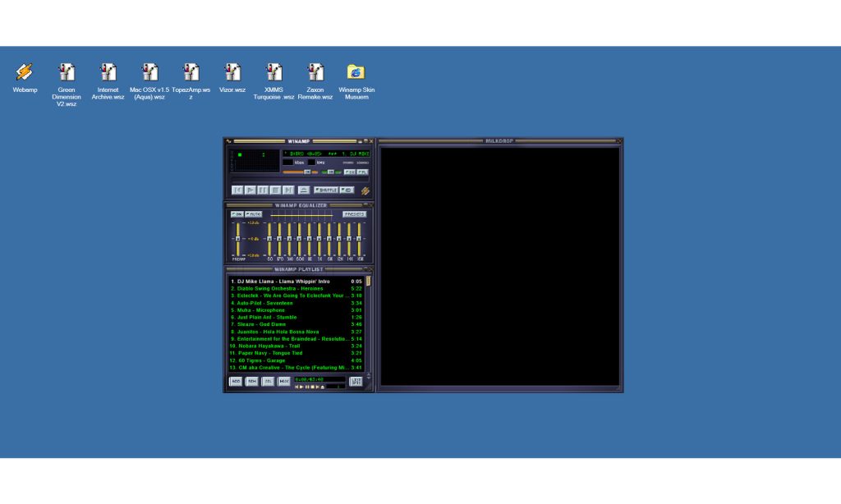Click the Next Track button in Winamp

click(x=288, y=190)
